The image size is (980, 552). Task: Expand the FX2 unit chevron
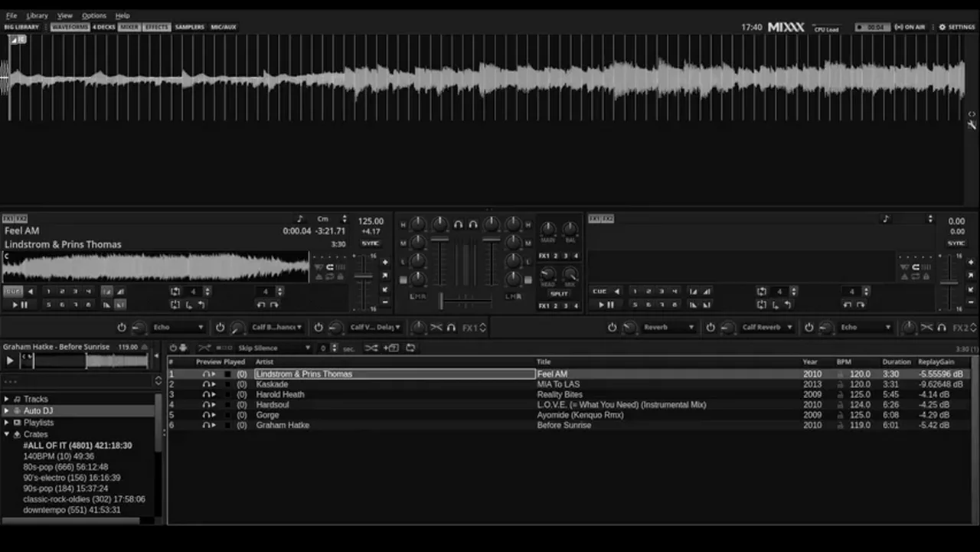pos(973,327)
